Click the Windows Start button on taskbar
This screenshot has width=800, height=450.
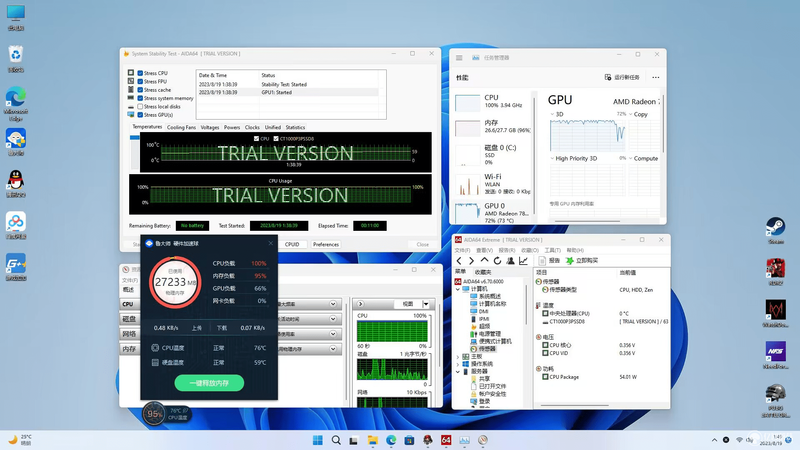coord(317,440)
